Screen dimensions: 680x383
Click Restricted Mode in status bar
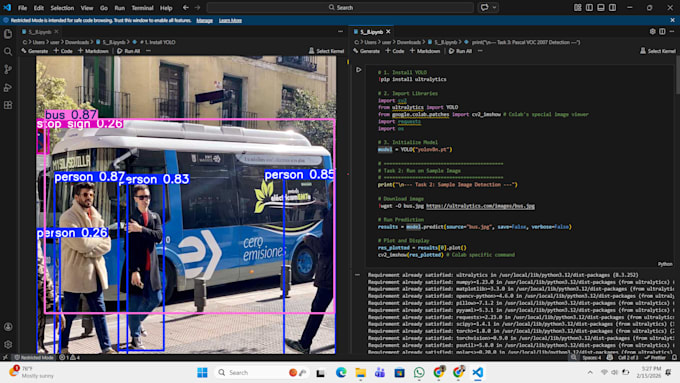(34, 357)
